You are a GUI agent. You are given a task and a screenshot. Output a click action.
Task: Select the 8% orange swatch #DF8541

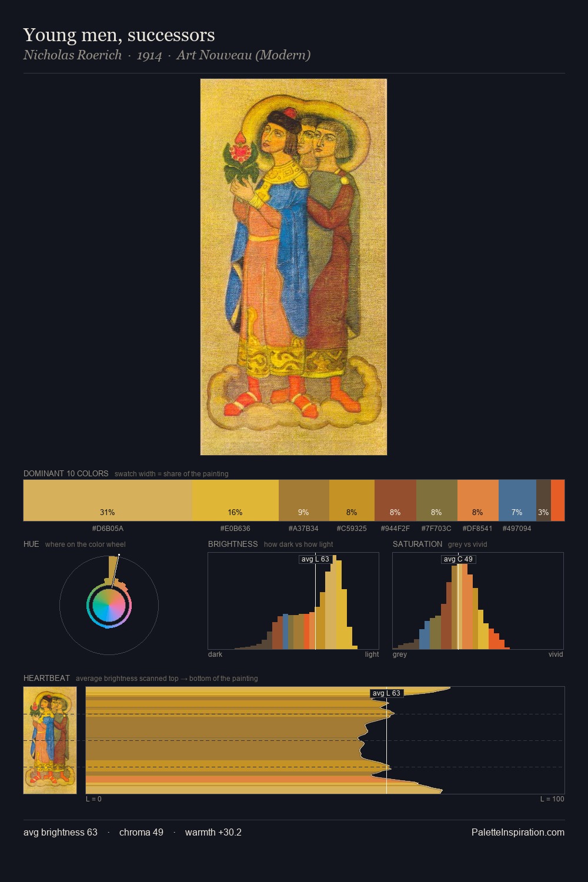click(478, 500)
